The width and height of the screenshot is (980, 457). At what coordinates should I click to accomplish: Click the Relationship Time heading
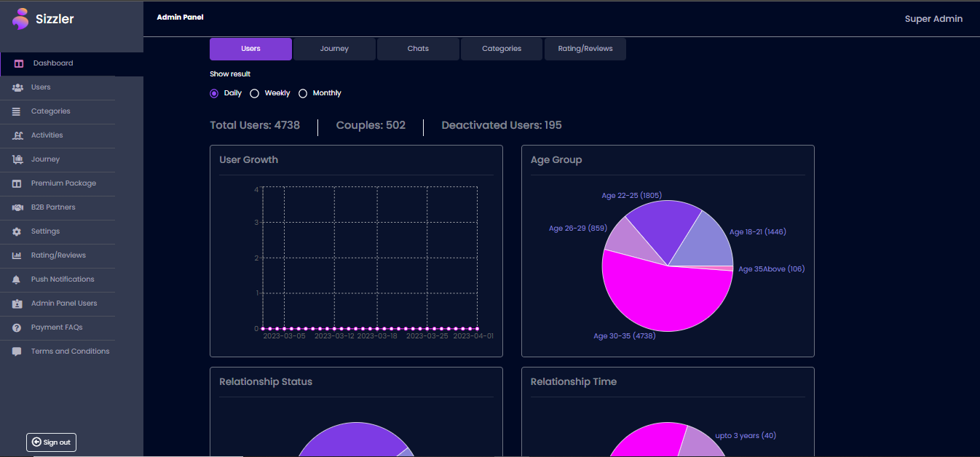[574, 382]
